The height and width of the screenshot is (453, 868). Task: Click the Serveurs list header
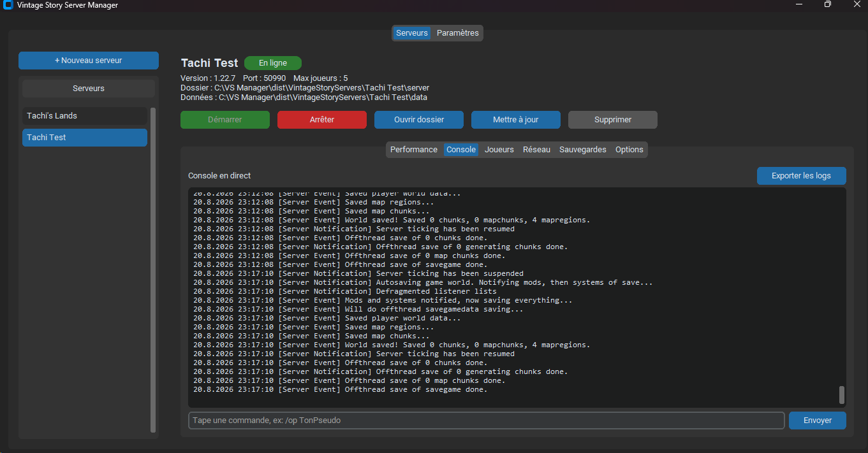pos(89,89)
